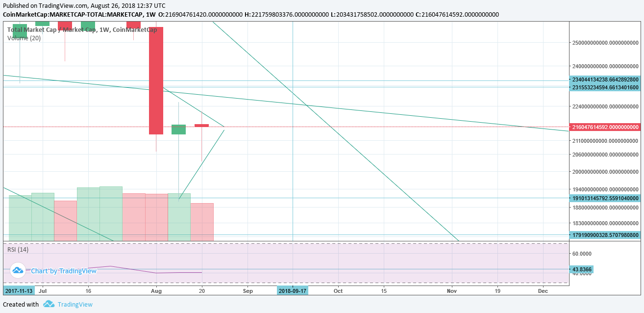644x313 pixels.
Task: Click the 188000000000 price axis label
Action: point(606,208)
